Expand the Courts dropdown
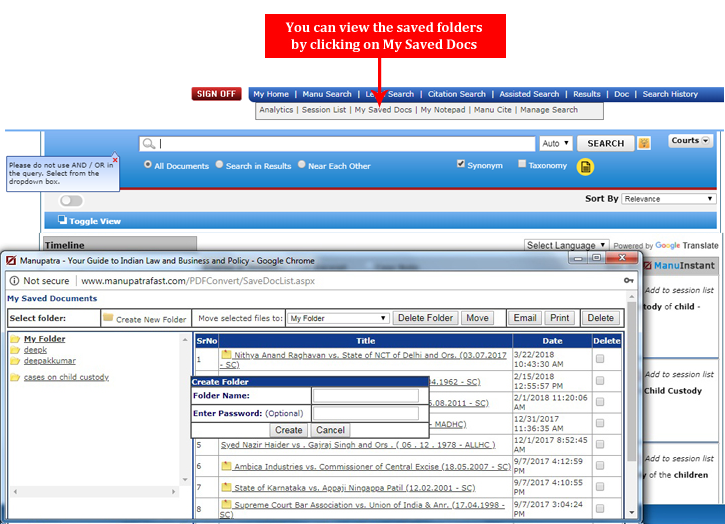This screenshot has height=524, width=725. [690, 141]
